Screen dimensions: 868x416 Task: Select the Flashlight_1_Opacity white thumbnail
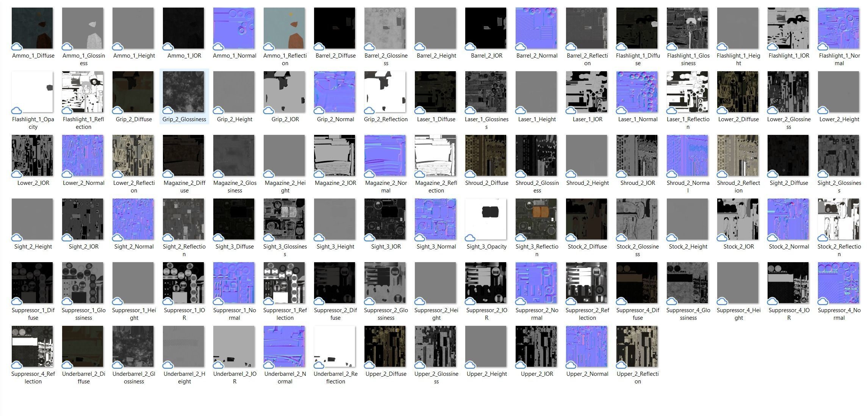tap(32, 92)
